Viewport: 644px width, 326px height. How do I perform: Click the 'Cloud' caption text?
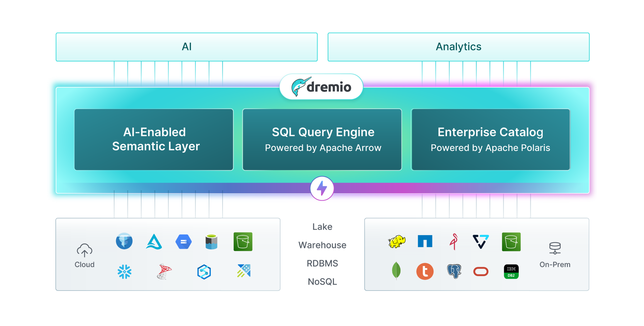[85, 264]
